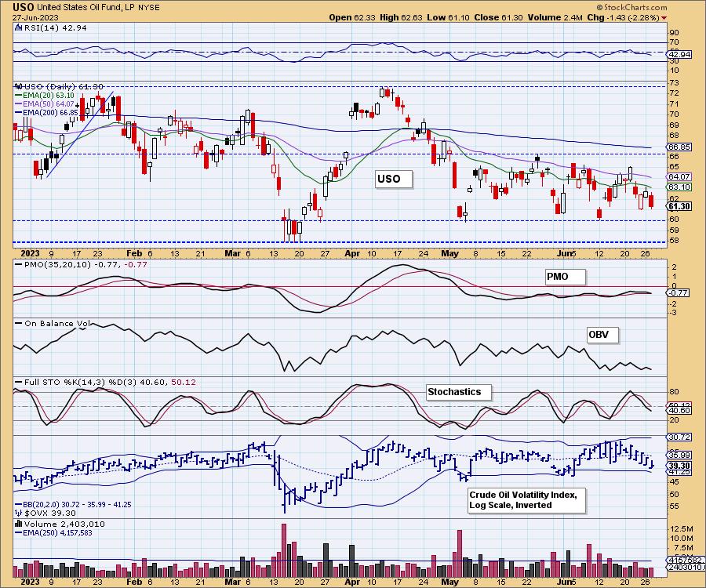This screenshot has height=588, width=706.
Task: Click the small icon before the RSI(14) label
Action: coord(18,27)
